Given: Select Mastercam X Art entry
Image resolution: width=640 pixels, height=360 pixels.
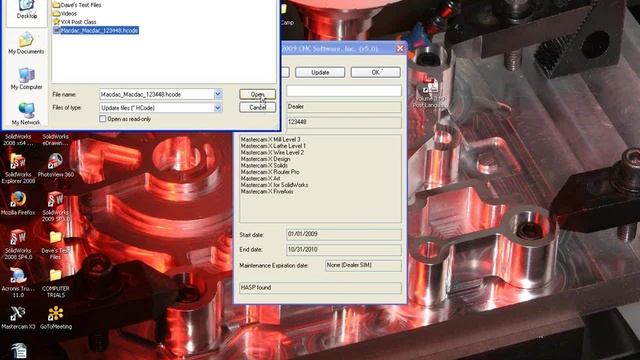Looking at the screenshot, I should click(261, 179).
